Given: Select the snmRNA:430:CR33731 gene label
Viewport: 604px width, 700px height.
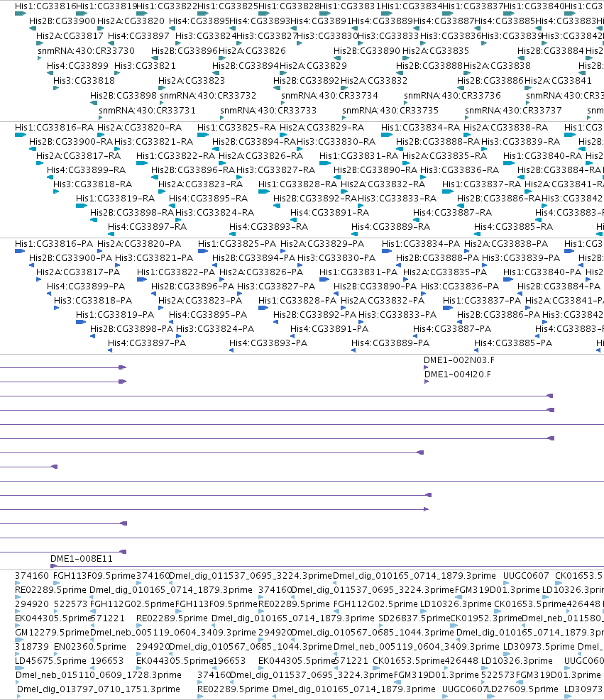Looking at the screenshot, I should (x=147, y=110).
